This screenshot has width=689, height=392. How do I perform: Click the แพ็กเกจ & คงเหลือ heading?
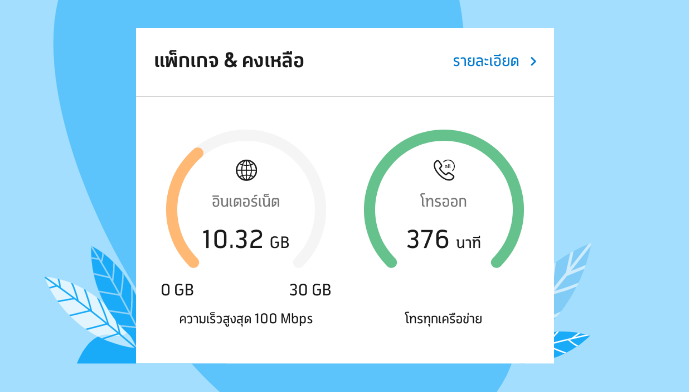[x=229, y=61]
